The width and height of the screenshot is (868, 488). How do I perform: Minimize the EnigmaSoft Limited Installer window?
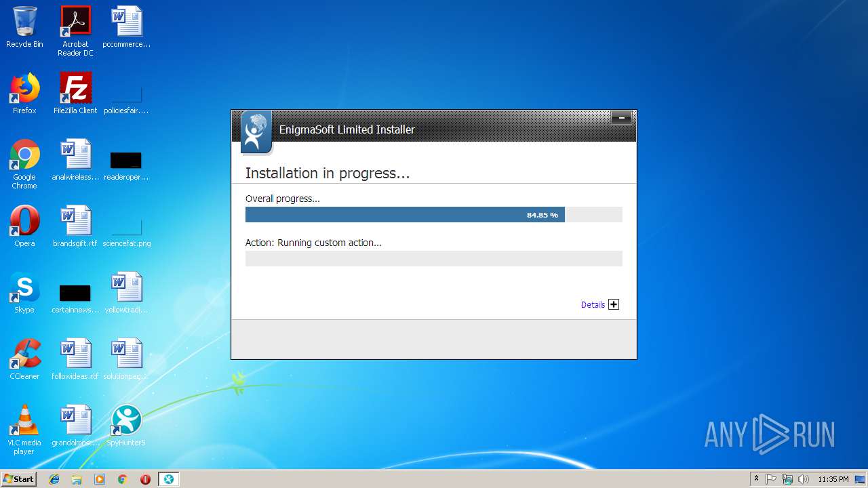point(621,119)
